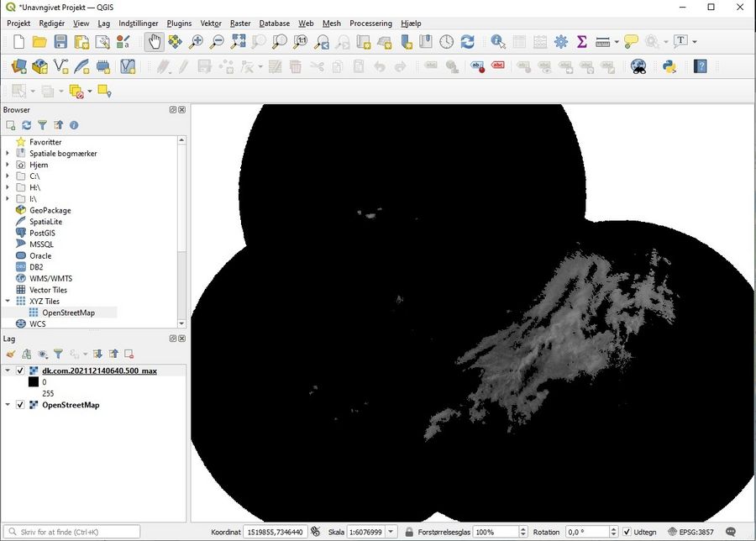
Task: Select OpenStreetMap under XYZ Tiles
Action: pyautogui.click(x=68, y=313)
